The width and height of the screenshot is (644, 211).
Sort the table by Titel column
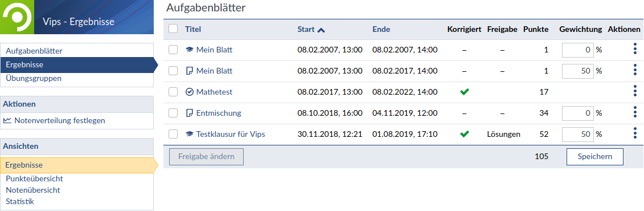[193, 29]
